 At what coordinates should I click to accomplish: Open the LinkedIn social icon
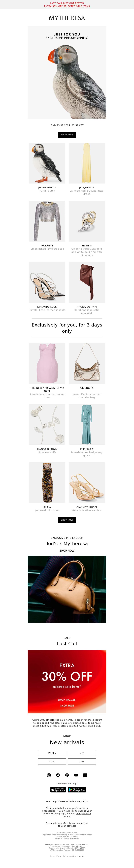[x=85, y=775]
